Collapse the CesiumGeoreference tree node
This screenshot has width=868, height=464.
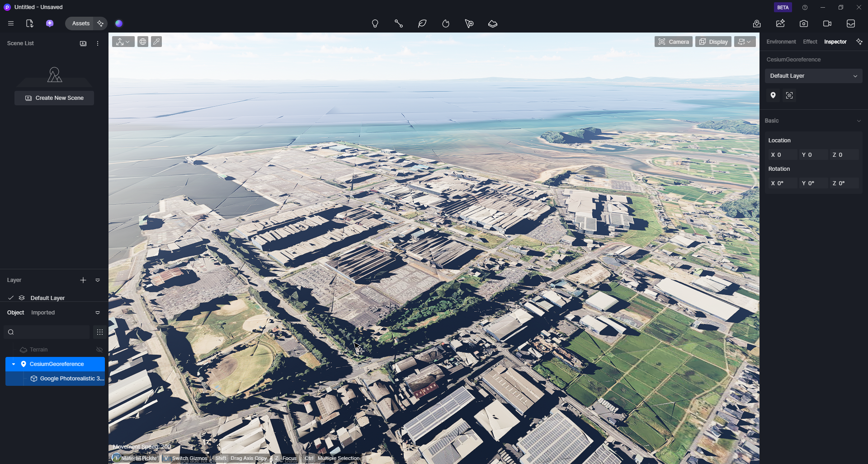(x=14, y=364)
